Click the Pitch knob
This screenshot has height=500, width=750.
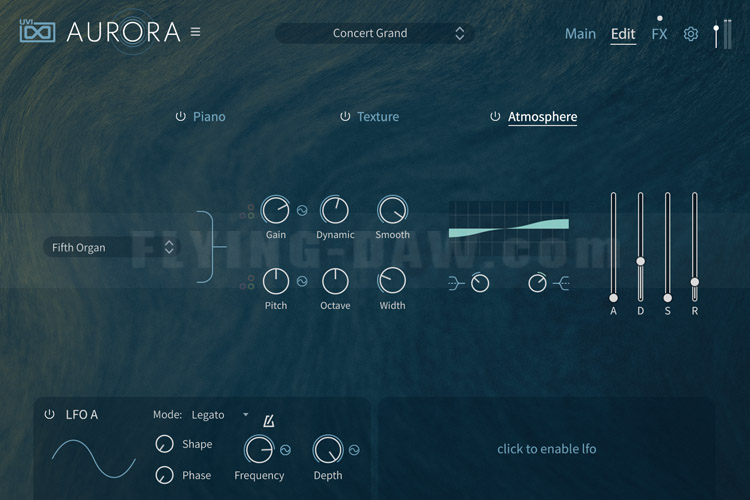click(x=276, y=281)
